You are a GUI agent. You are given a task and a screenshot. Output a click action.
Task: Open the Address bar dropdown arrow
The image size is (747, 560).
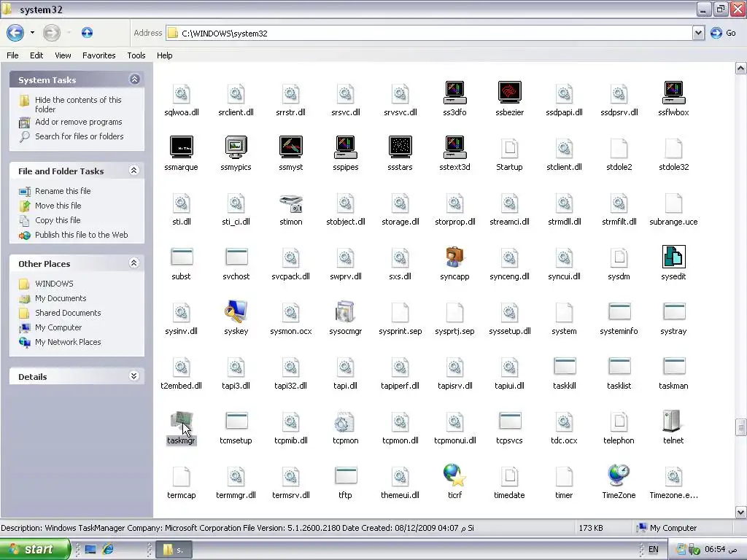pyautogui.click(x=698, y=33)
